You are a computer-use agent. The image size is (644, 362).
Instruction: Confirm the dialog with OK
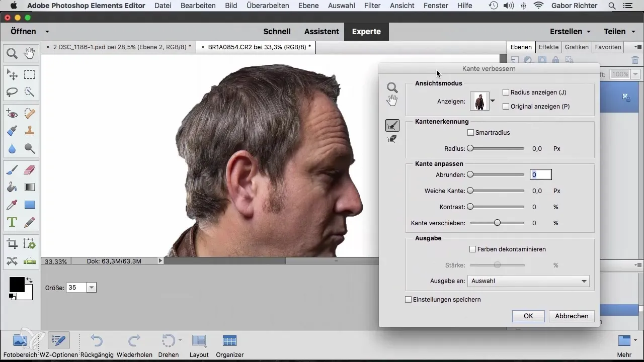528,316
